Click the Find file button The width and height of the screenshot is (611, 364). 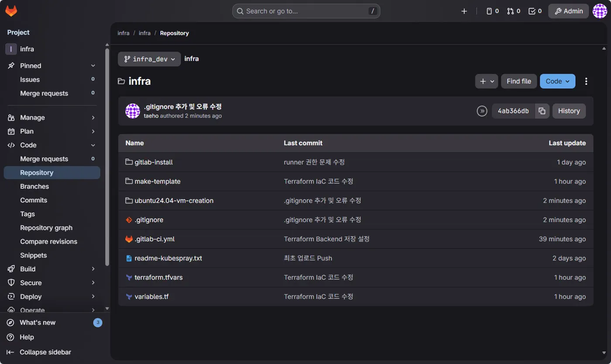(519, 81)
